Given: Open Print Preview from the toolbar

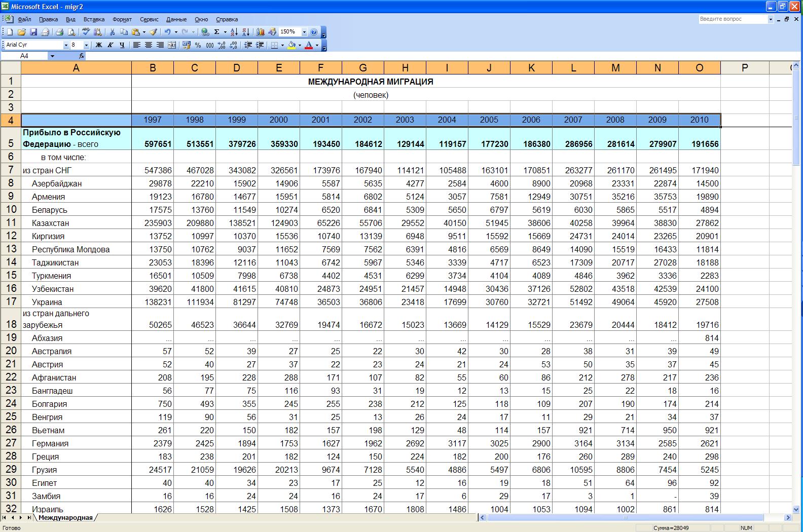Looking at the screenshot, I should (71, 32).
